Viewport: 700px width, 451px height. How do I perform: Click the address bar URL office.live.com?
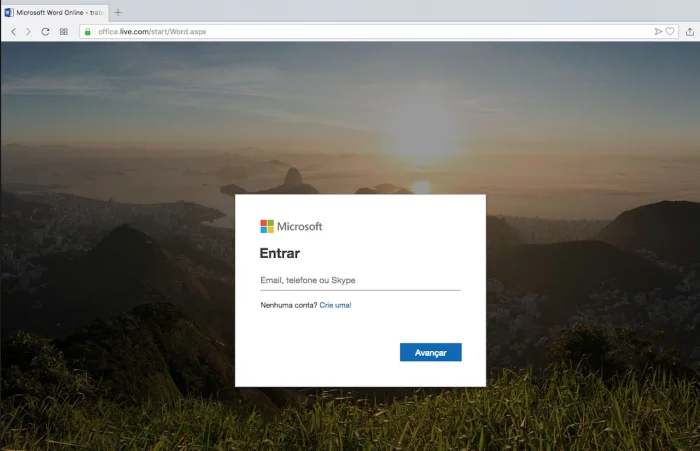pyautogui.click(x=152, y=32)
